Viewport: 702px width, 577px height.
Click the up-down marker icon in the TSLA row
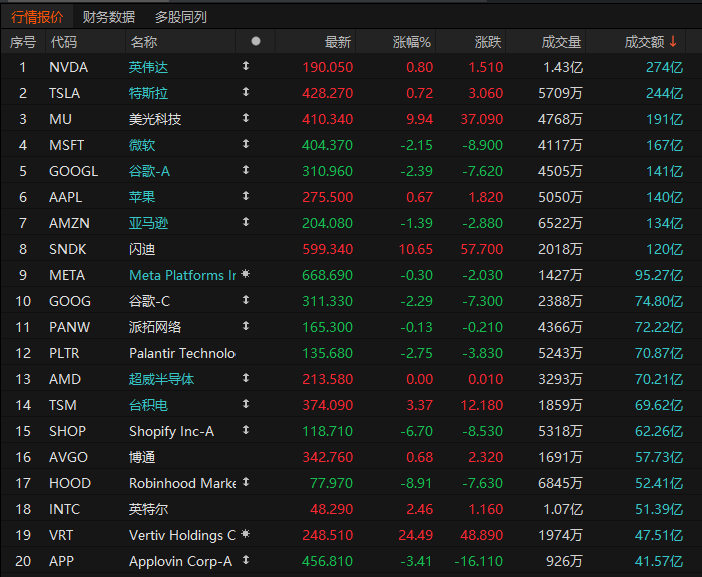pos(246,92)
